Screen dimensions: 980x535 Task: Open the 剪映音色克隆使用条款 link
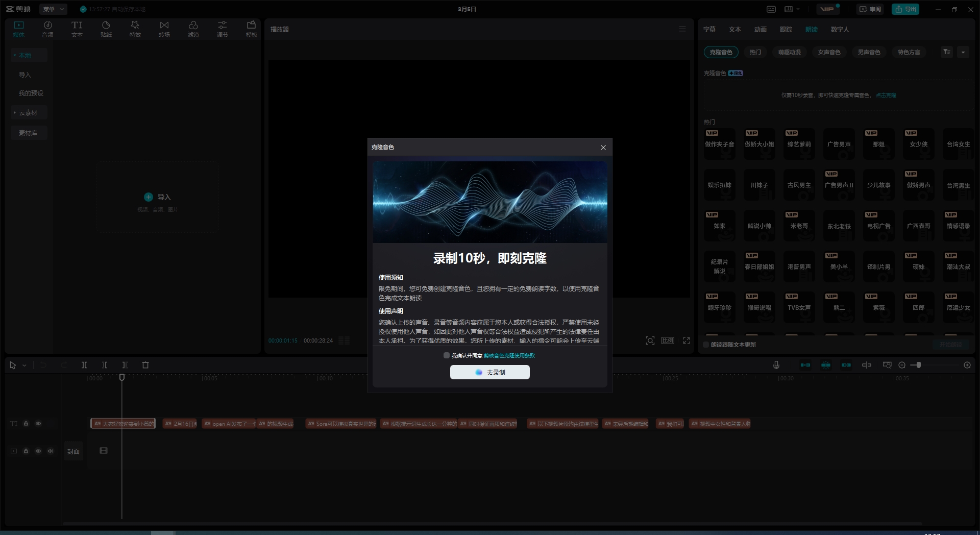click(x=509, y=355)
